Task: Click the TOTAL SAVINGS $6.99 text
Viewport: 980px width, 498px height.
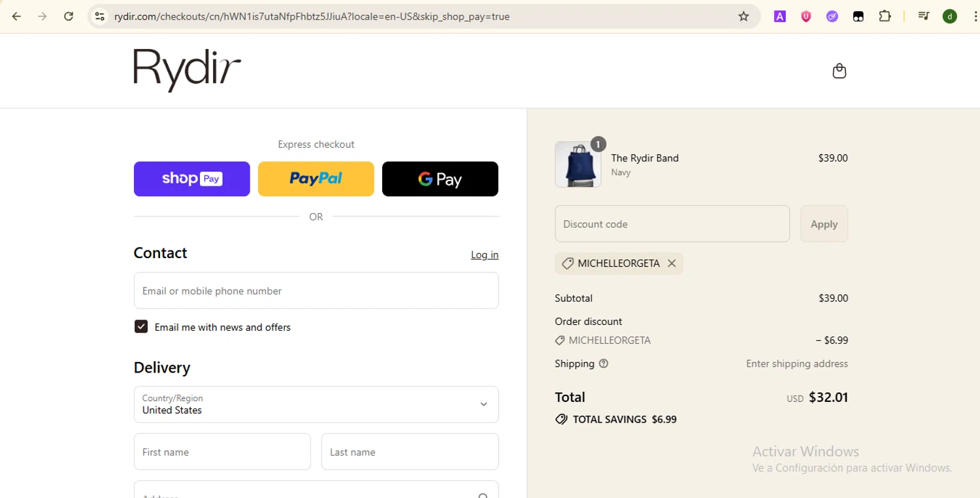Action: point(625,420)
